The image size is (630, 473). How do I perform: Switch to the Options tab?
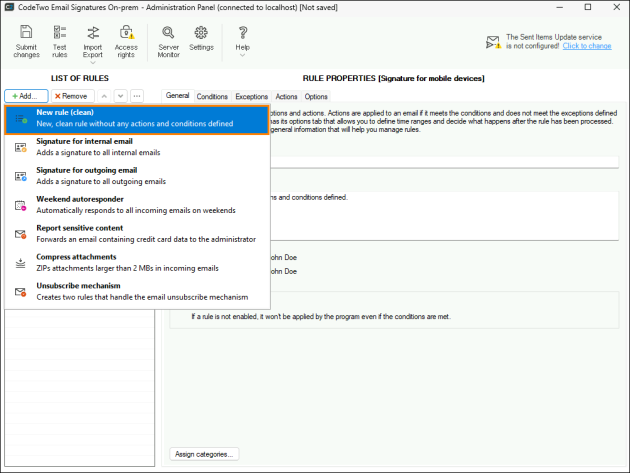316,96
